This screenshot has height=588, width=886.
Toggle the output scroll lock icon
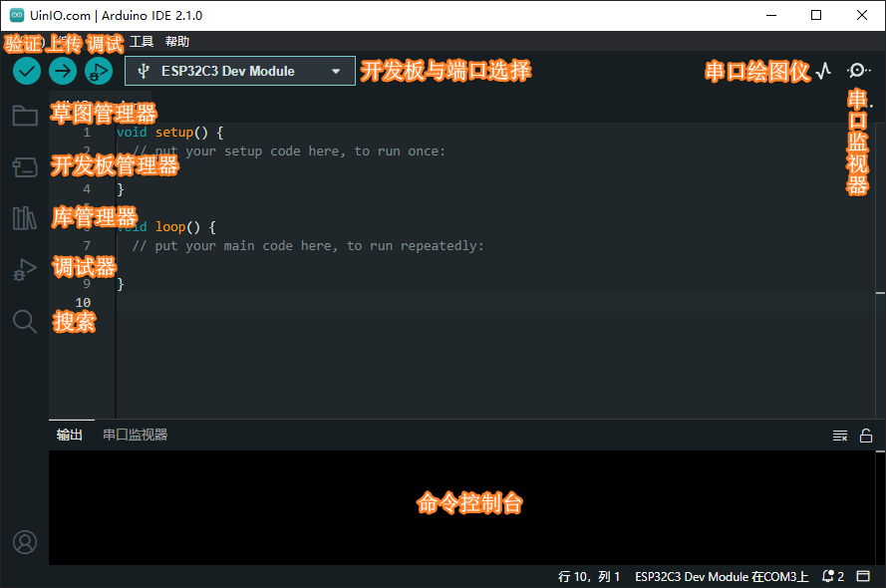coord(866,436)
